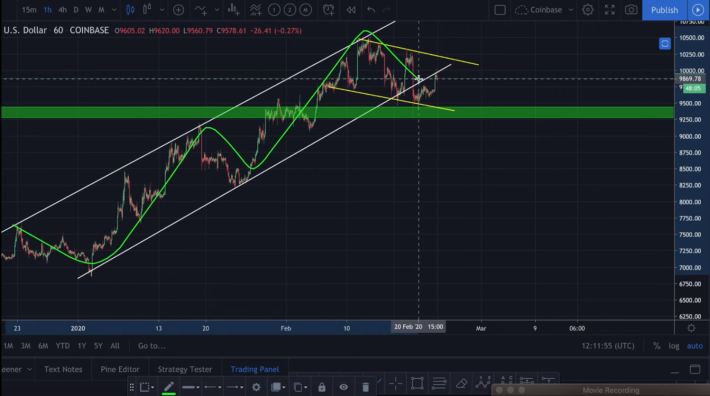Open the indicator templates icon
This screenshot has height=396, width=710.
[x=255, y=10]
